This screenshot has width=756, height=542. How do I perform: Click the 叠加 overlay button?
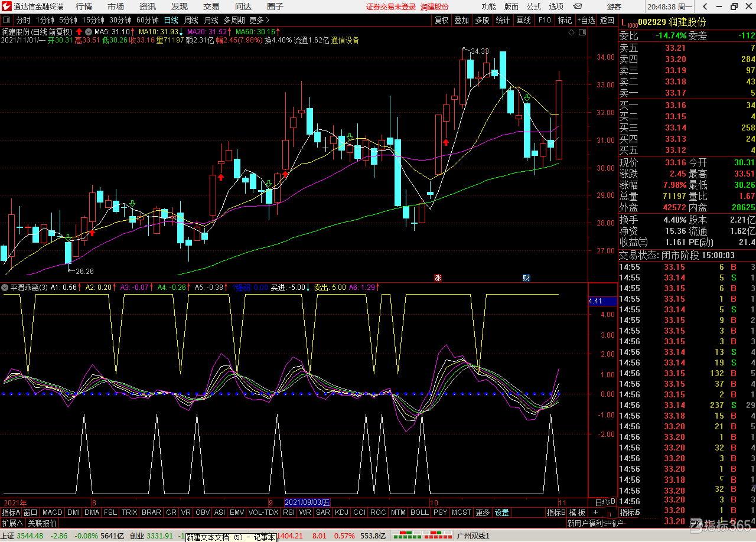click(461, 20)
